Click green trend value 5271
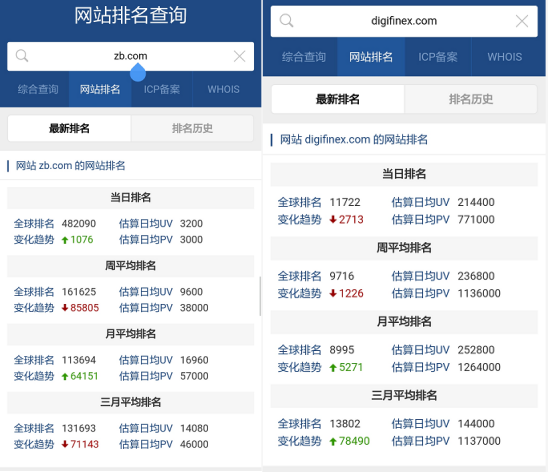This screenshot has height=472, width=549. (351, 367)
